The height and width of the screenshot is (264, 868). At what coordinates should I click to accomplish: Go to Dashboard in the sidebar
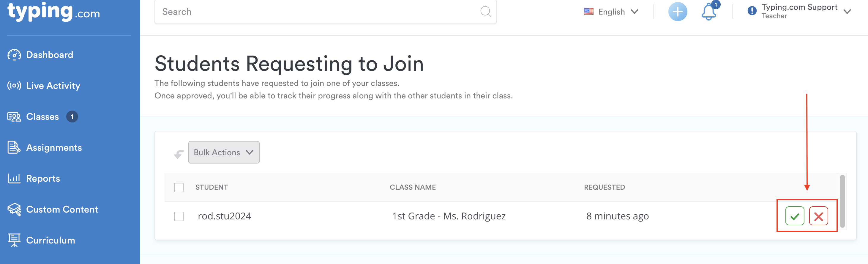click(x=50, y=55)
